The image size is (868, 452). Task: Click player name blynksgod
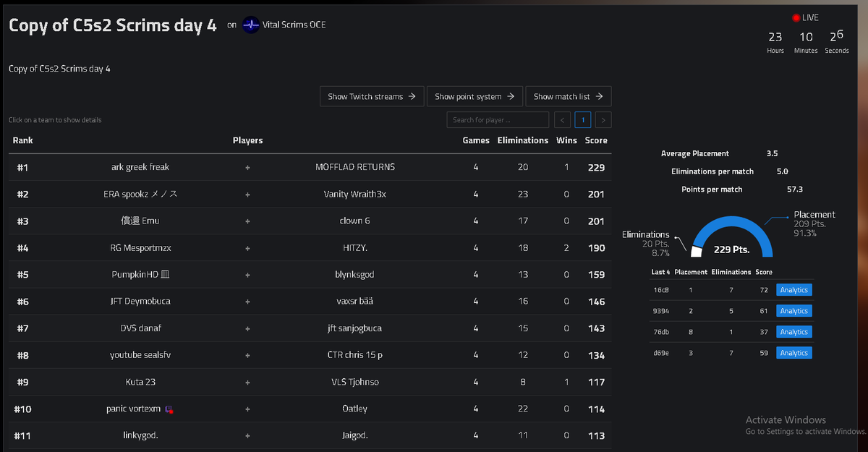click(355, 275)
